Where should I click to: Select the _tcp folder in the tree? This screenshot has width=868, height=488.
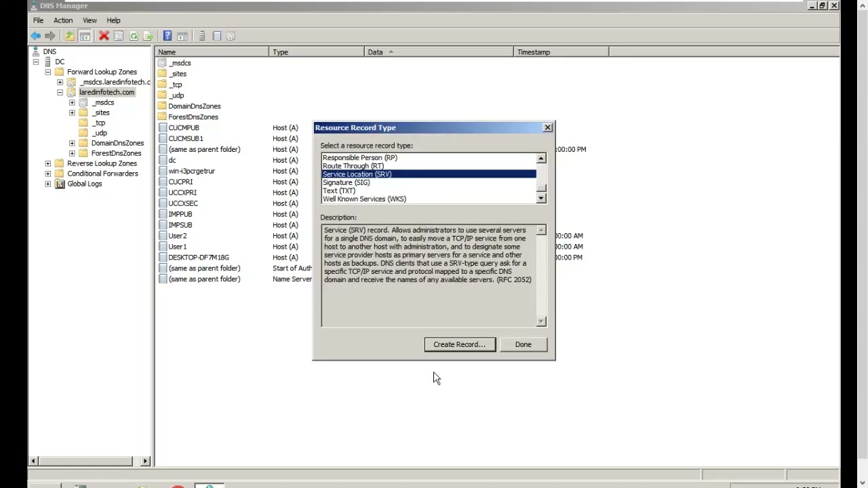click(99, 123)
